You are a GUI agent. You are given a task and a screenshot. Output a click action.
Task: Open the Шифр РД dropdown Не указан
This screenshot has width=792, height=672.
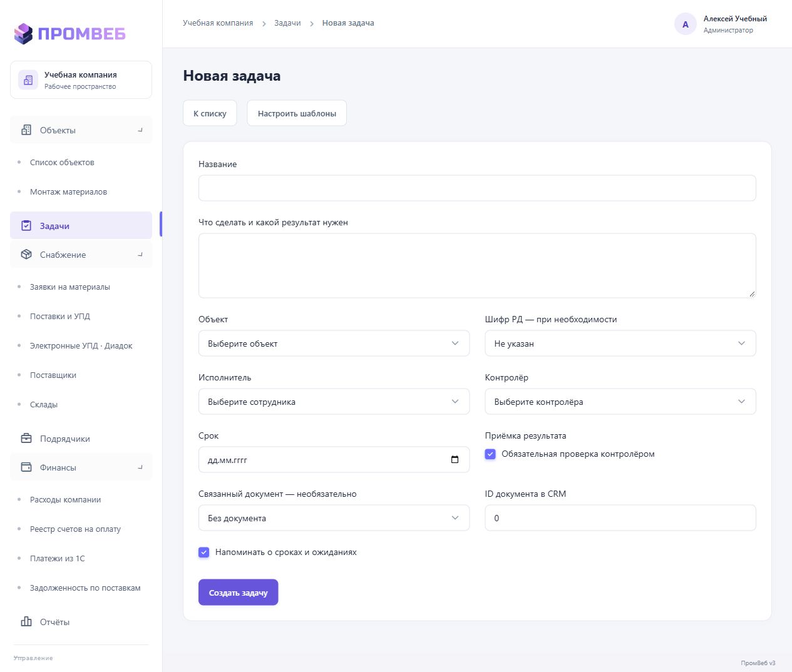(620, 344)
